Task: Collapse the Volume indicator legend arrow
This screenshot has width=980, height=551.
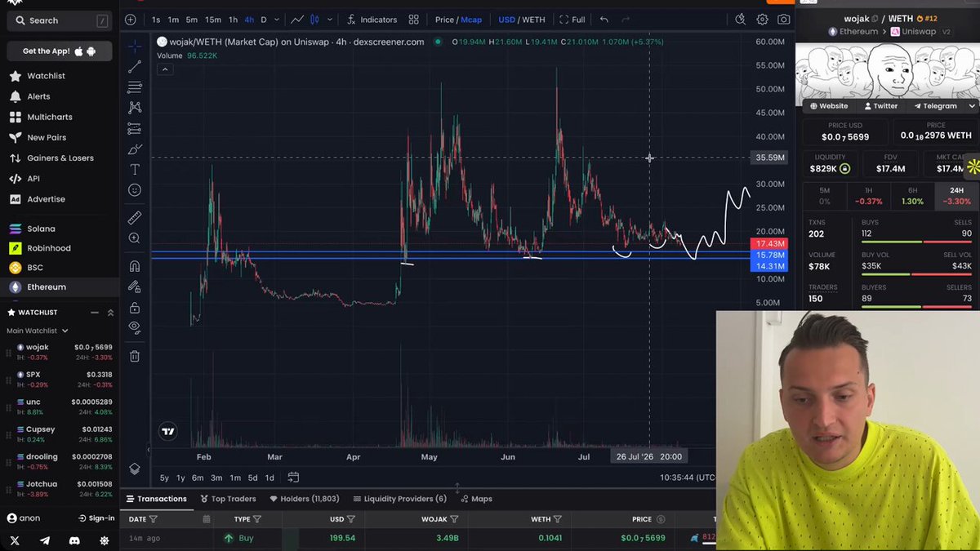Action: 165,69
